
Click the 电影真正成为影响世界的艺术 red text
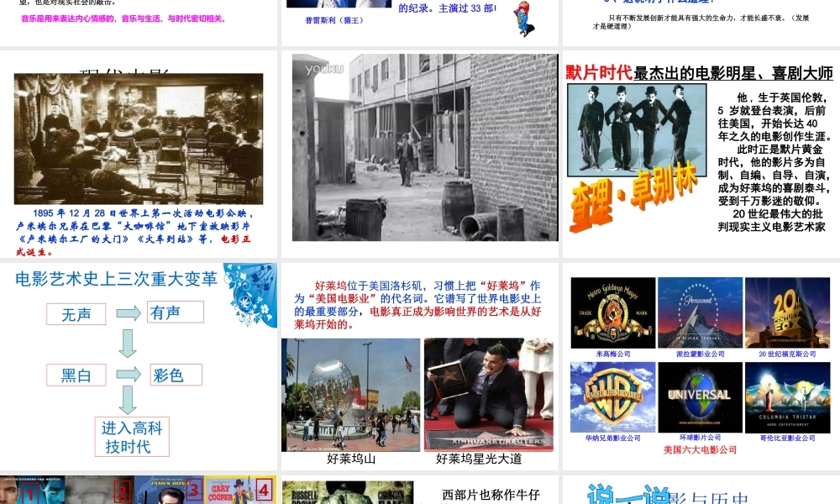pos(417,318)
